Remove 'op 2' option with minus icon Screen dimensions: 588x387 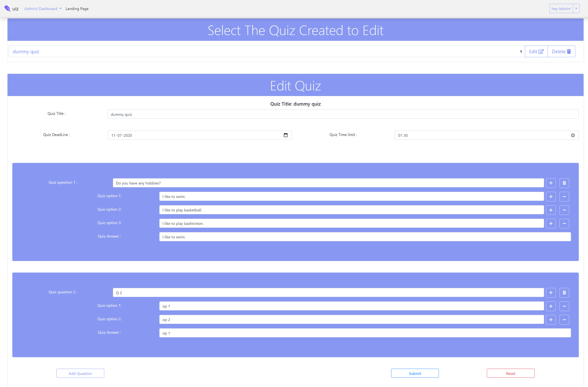(x=564, y=319)
